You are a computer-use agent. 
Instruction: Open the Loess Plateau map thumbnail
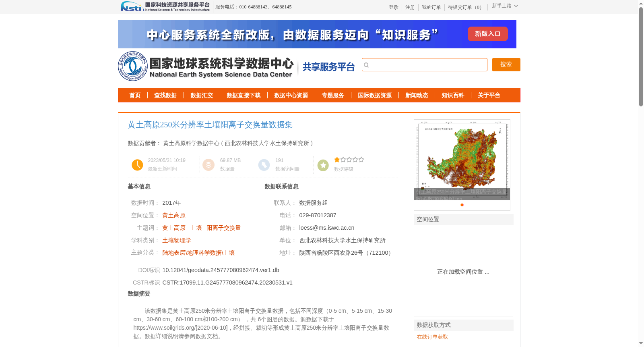[x=462, y=160]
